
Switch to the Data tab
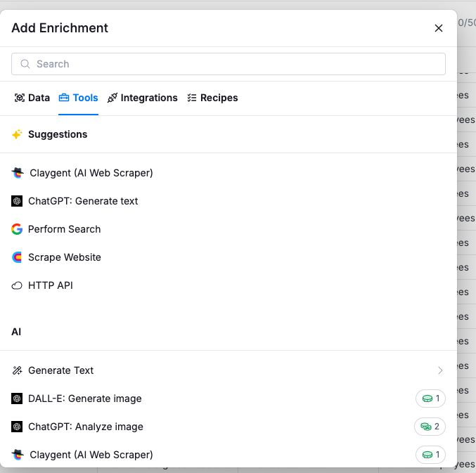pyautogui.click(x=32, y=98)
